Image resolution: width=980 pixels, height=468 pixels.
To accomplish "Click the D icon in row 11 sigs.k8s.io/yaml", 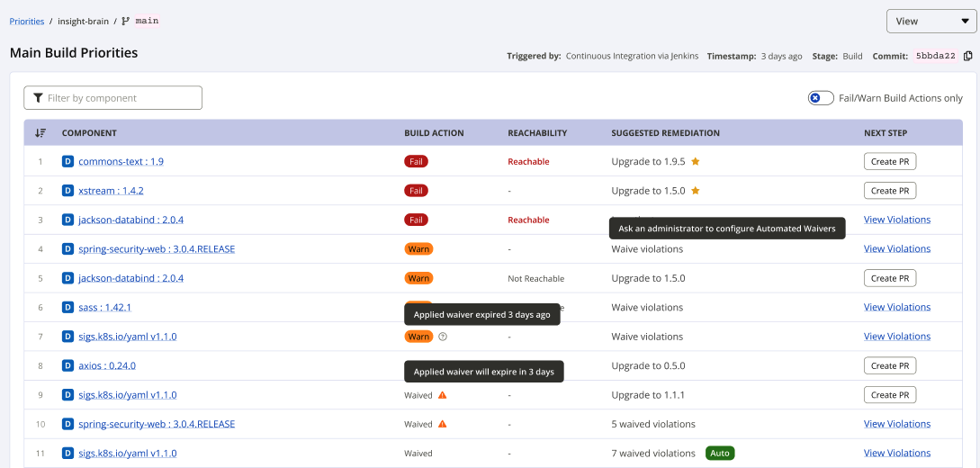I will [x=67, y=453].
